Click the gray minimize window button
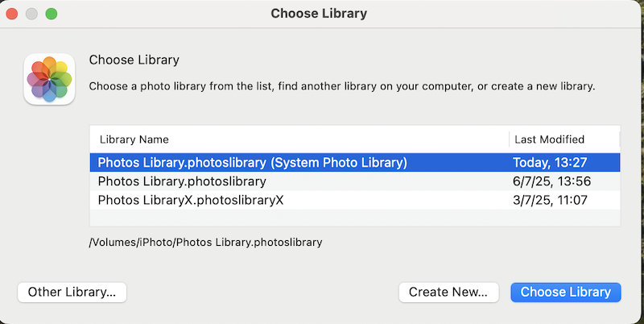 [32, 14]
